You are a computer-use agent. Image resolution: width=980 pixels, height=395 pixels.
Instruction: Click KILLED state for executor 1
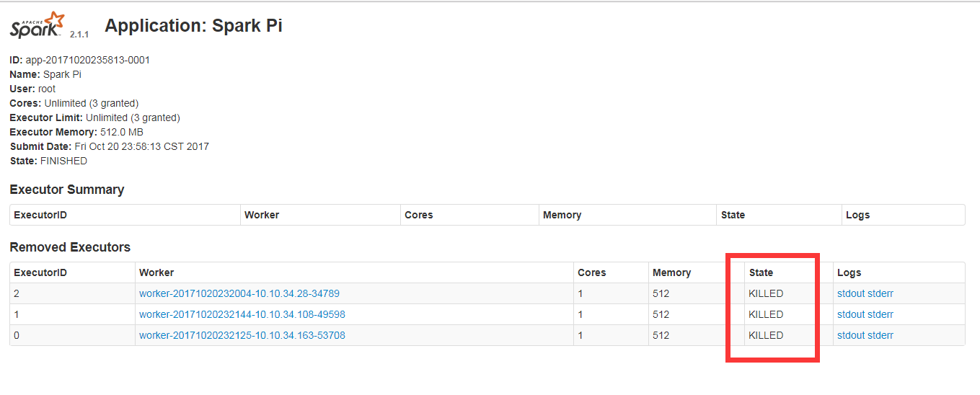(x=766, y=314)
